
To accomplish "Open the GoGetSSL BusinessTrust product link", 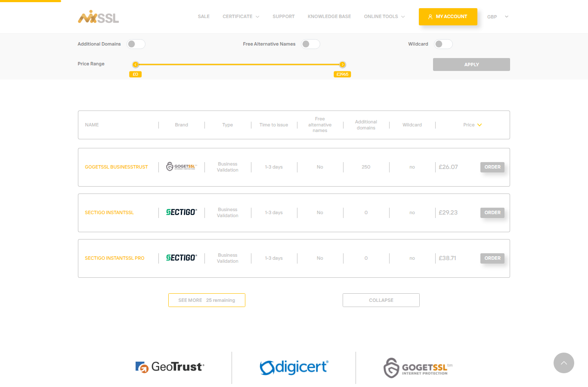I will 116,167.
